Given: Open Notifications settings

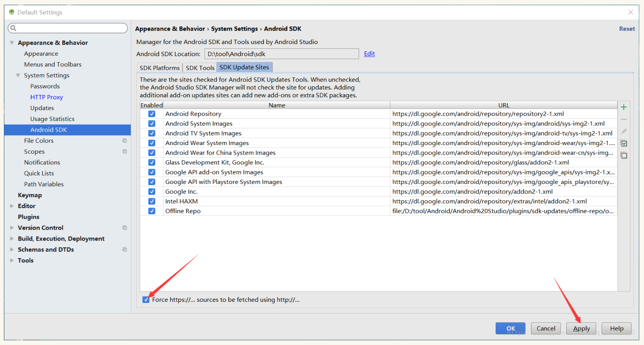Looking at the screenshot, I should coord(42,162).
